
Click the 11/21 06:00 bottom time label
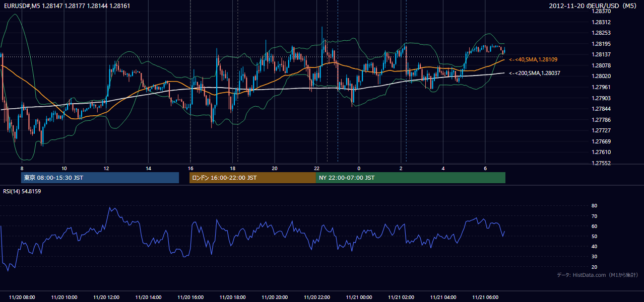coord(485,297)
